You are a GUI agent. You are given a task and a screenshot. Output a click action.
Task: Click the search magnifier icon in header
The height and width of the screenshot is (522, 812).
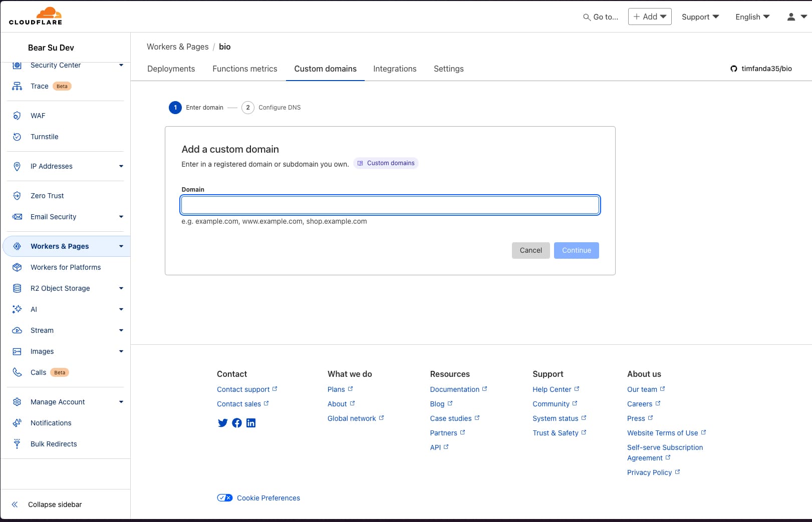click(x=587, y=17)
